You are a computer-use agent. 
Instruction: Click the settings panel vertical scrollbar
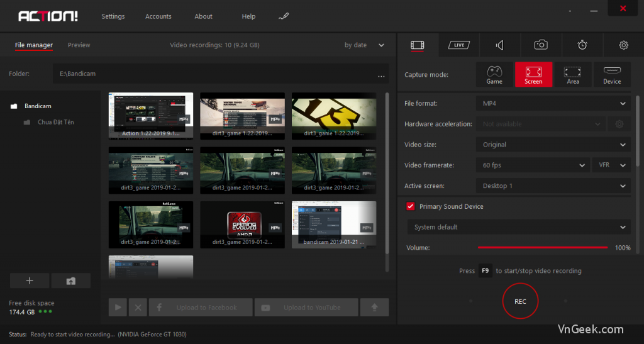638,131
